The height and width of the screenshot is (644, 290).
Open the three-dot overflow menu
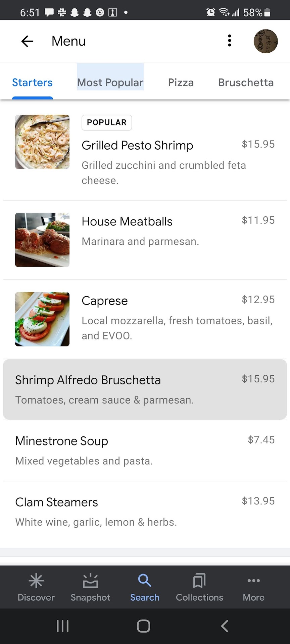(230, 41)
